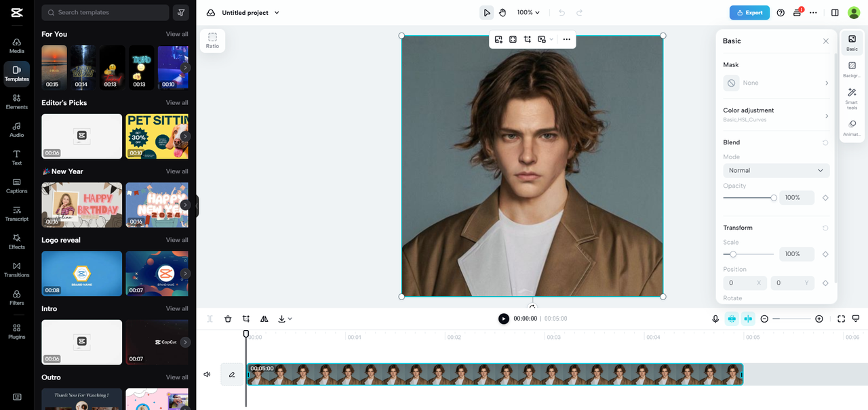
Task: Open the Elements sidebar panel
Action: 17,102
